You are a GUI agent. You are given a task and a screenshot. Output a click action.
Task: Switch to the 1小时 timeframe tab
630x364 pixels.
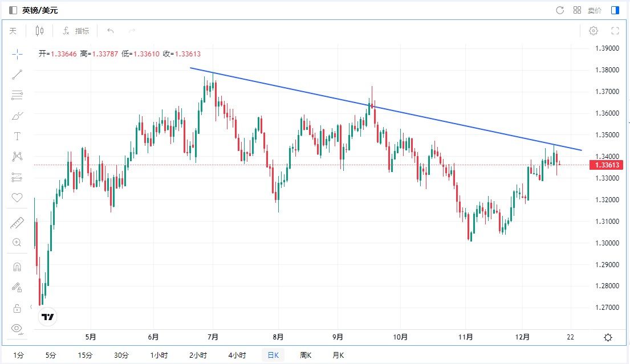click(159, 355)
